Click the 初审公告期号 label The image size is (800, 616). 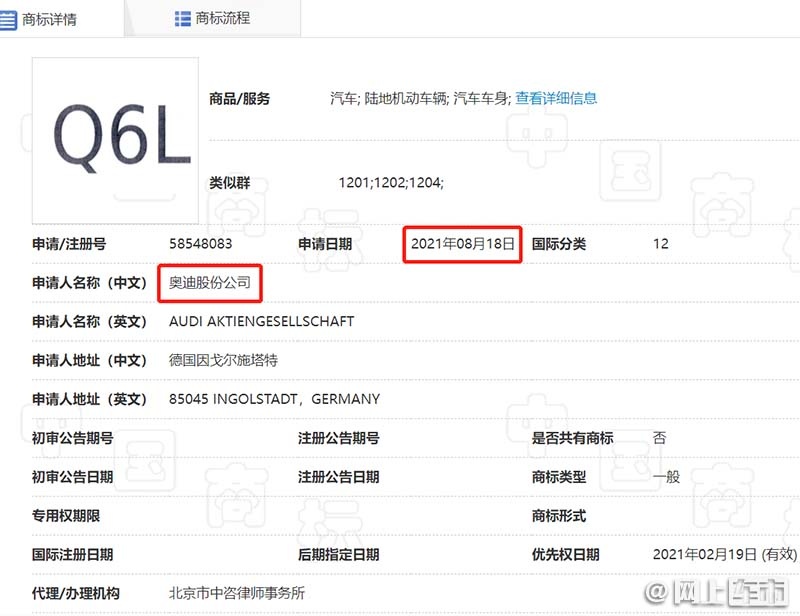[x=72, y=438]
